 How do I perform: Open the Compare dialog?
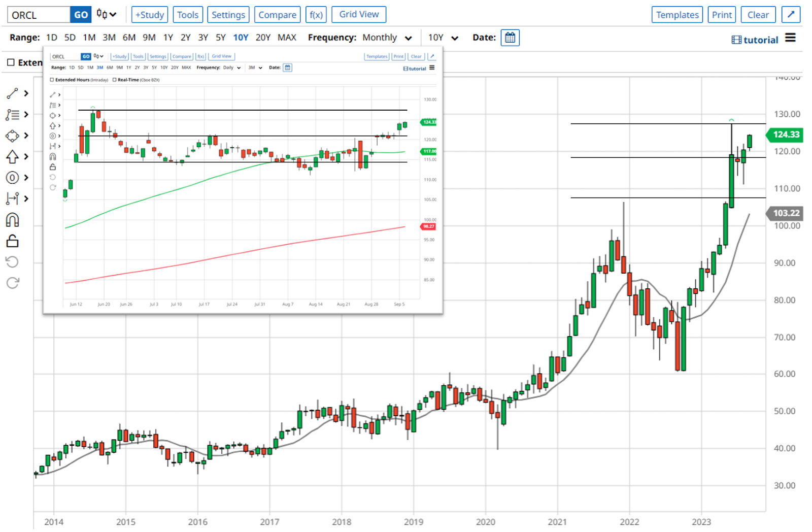coord(277,14)
